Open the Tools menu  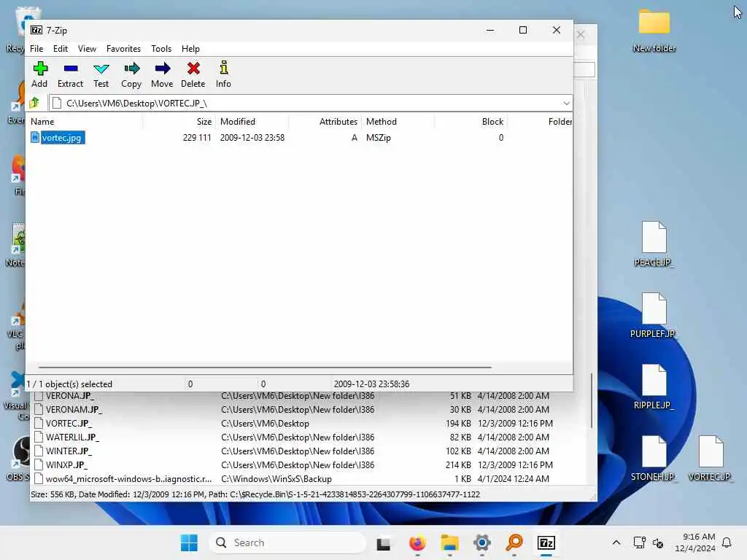161,49
